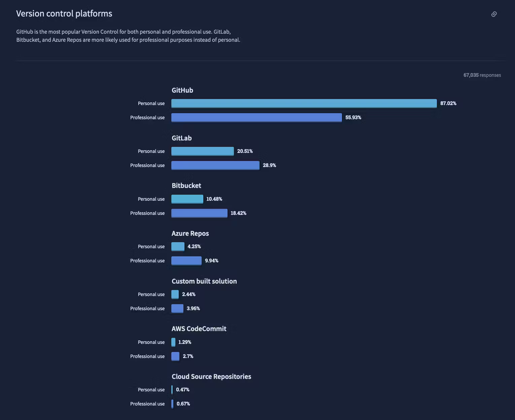Click AWS CodeCommit Professional use bar
This screenshot has height=420, width=515.
click(x=175, y=356)
